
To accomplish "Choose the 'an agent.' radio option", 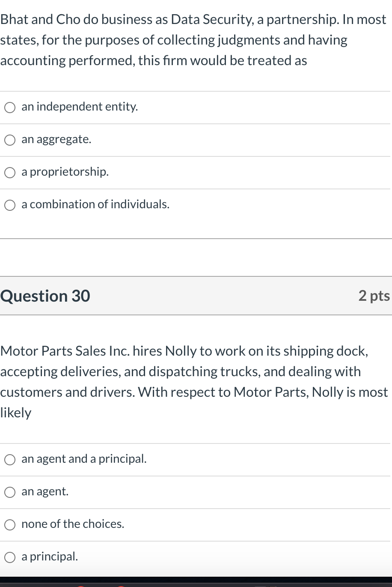I will tap(10, 492).
